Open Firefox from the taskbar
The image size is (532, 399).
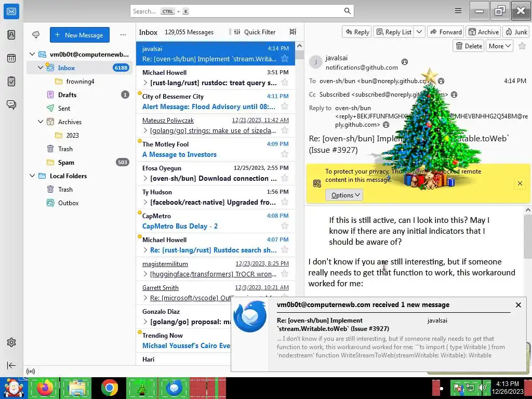pos(45,388)
